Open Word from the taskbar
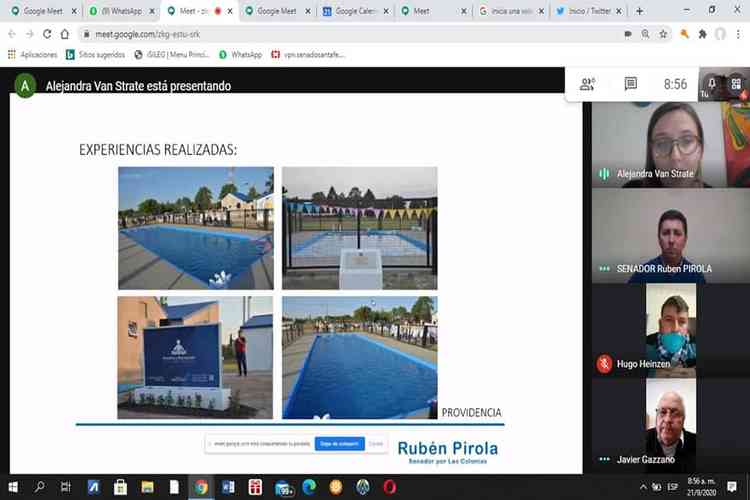The width and height of the screenshot is (750, 500). (x=228, y=487)
